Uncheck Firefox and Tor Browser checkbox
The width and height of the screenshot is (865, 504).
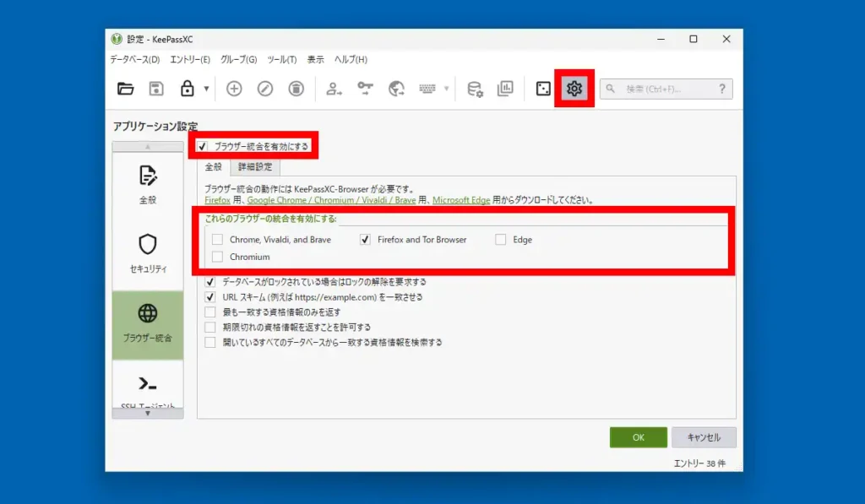(x=365, y=239)
